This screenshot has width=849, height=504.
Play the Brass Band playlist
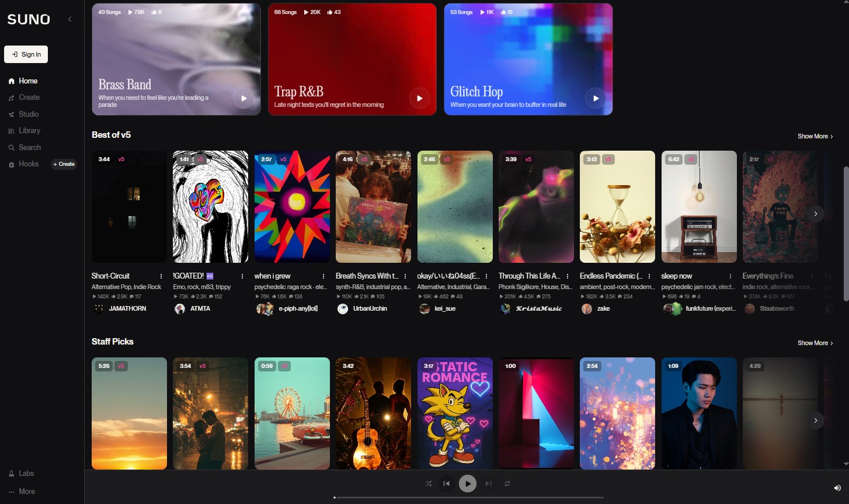(x=243, y=98)
